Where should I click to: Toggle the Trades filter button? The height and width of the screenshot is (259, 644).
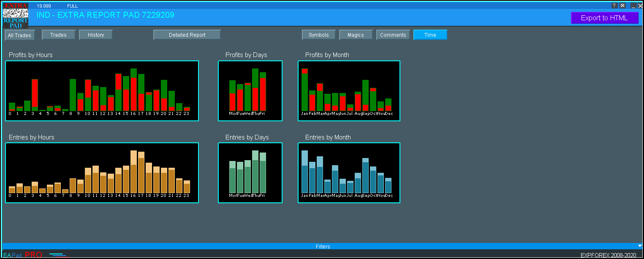[x=58, y=35]
